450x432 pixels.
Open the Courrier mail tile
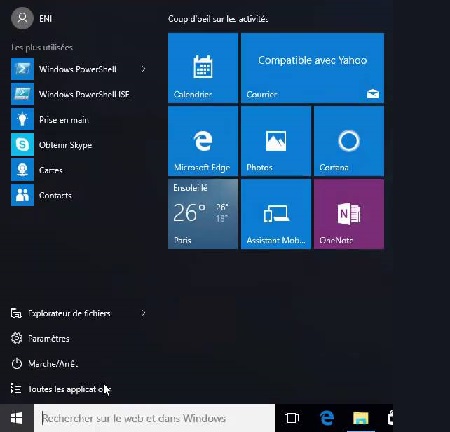pos(312,68)
